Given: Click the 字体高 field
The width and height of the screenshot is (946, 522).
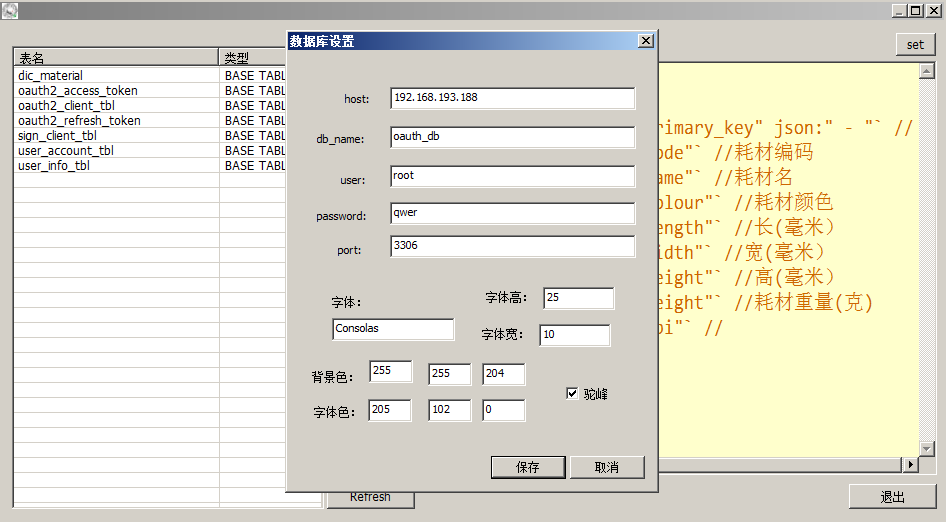Looking at the screenshot, I should click(578, 298).
